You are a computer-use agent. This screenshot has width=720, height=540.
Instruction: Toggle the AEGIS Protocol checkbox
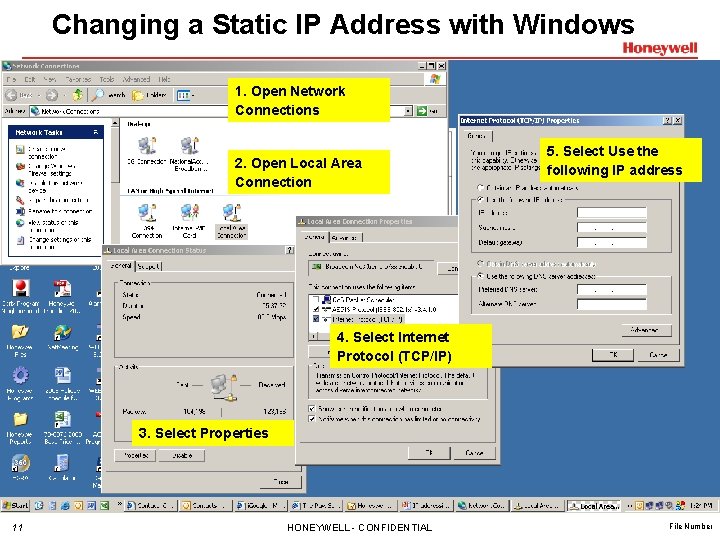pos(316,309)
